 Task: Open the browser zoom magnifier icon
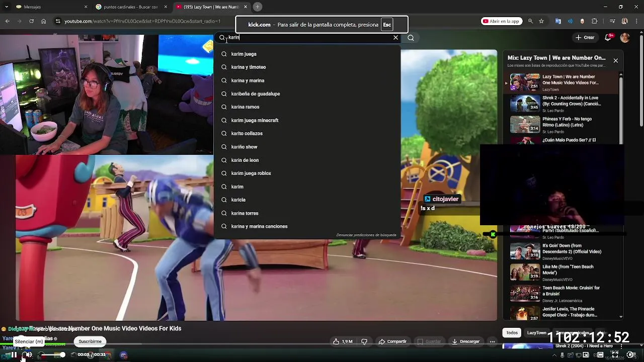pyautogui.click(x=530, y=21)
